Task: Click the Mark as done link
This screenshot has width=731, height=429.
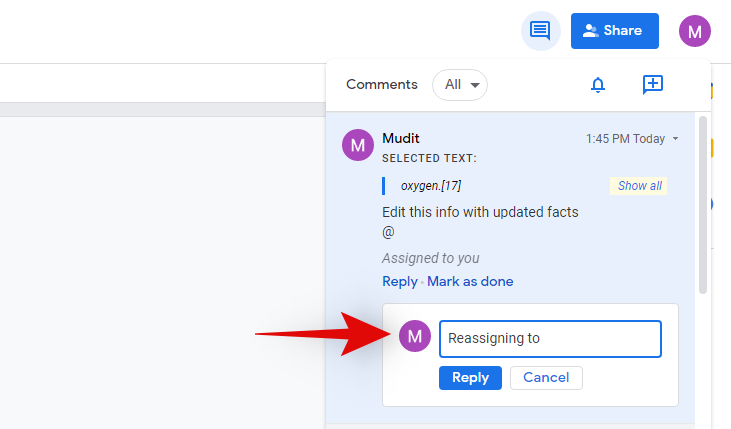Action: (x=470, y=282)
